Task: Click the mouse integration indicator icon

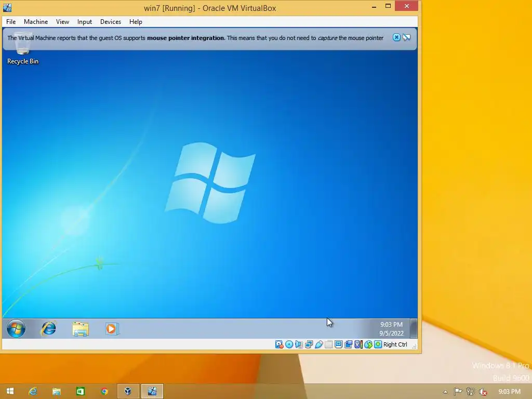Action: click(x=368, y=344)
